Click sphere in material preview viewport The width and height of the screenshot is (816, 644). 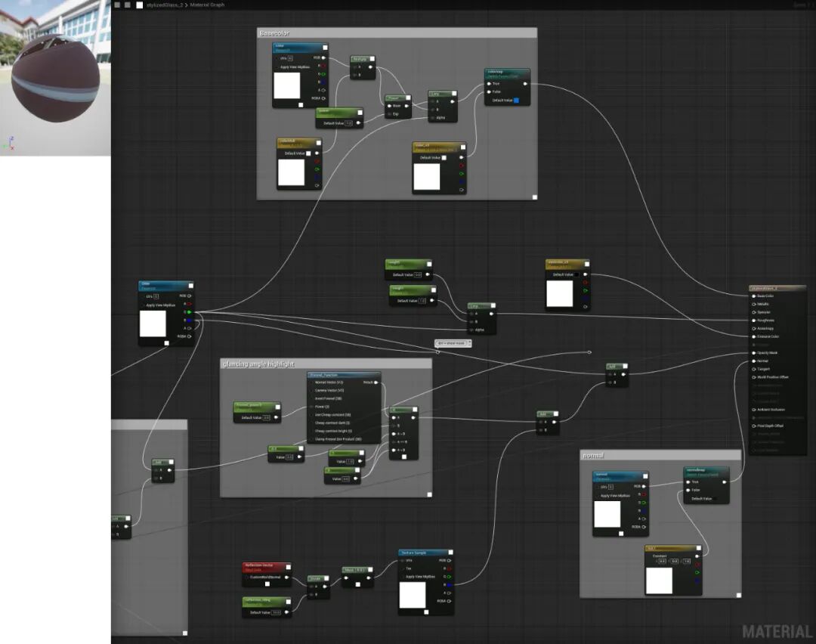[x=56, y=78]
